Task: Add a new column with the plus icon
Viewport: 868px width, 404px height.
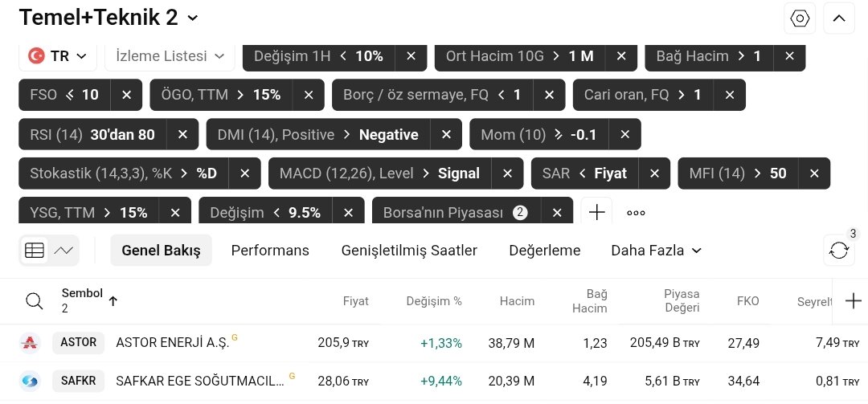Action: pos(853,301)
